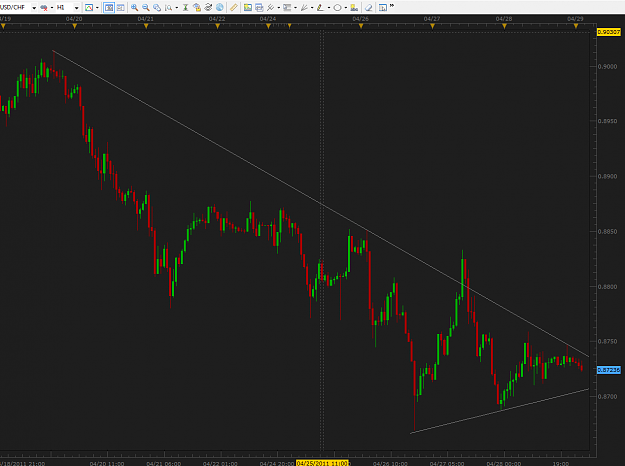The width and height of the screenshot is (625, 466).
Task: Click the zoom out magnifier icon
Action: coord(146,8)
